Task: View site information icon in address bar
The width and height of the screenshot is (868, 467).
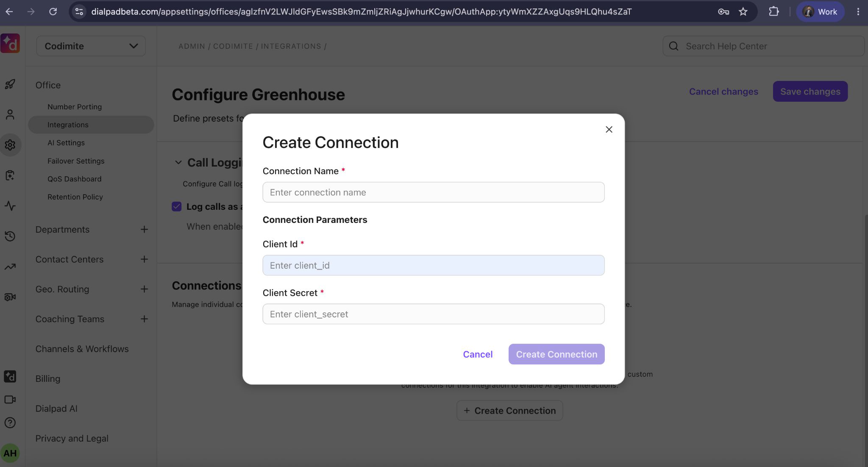Action: pos(79,12)
